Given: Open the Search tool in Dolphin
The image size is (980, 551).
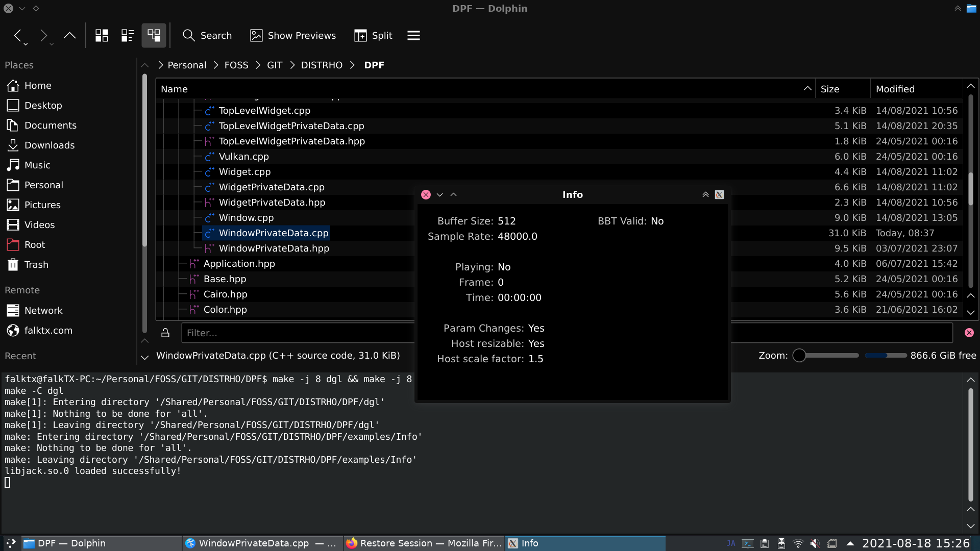Looking at the screenshot, I should click(x=208, y=35).
